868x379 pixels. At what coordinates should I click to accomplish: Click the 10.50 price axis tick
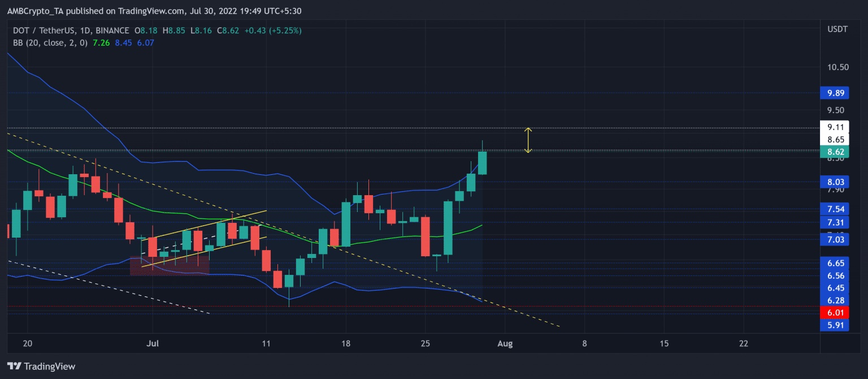(837, 67)
